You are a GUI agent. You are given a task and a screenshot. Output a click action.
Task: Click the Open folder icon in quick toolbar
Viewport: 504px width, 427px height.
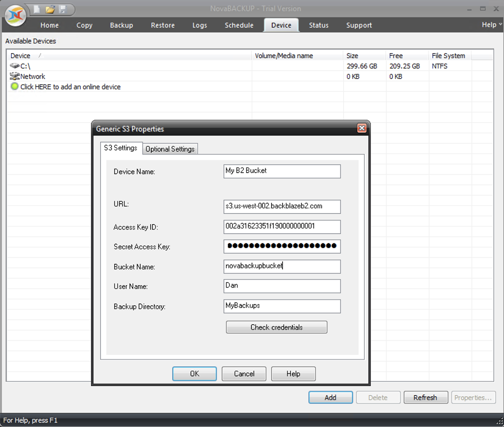50,9
